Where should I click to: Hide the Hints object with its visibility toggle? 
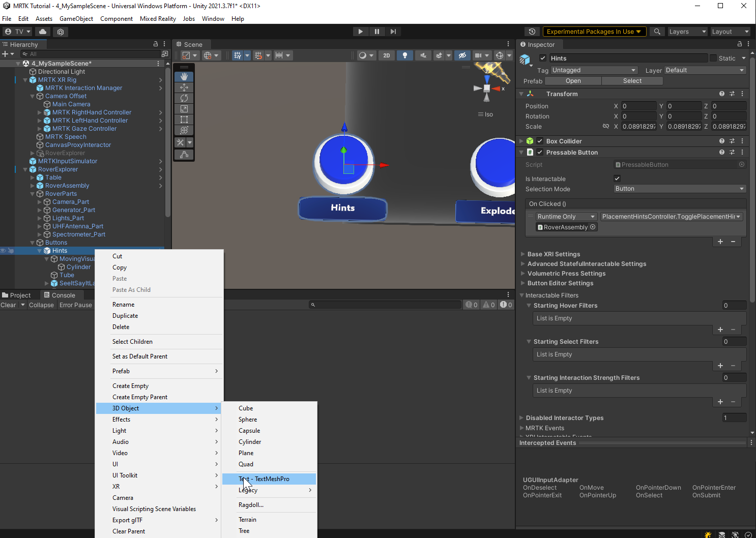click(3, 250)
